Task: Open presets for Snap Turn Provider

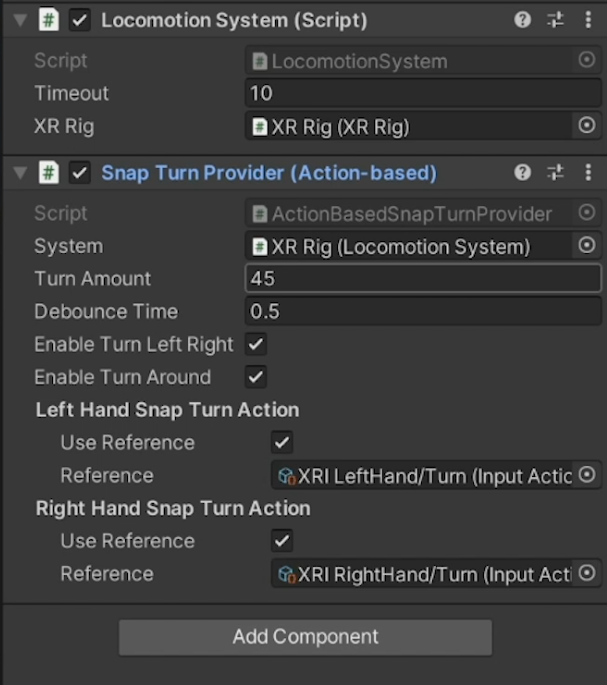Action: coord(555,173)
